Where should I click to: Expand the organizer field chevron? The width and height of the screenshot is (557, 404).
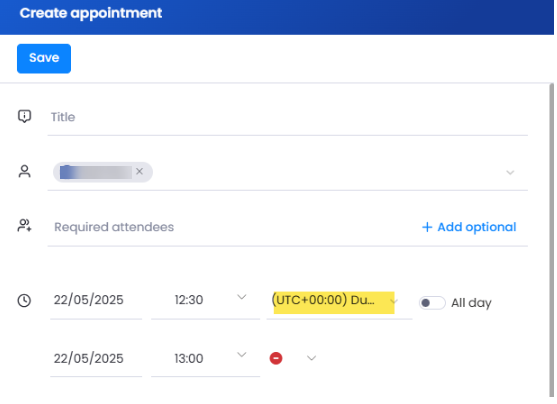(x=510, y=173)
